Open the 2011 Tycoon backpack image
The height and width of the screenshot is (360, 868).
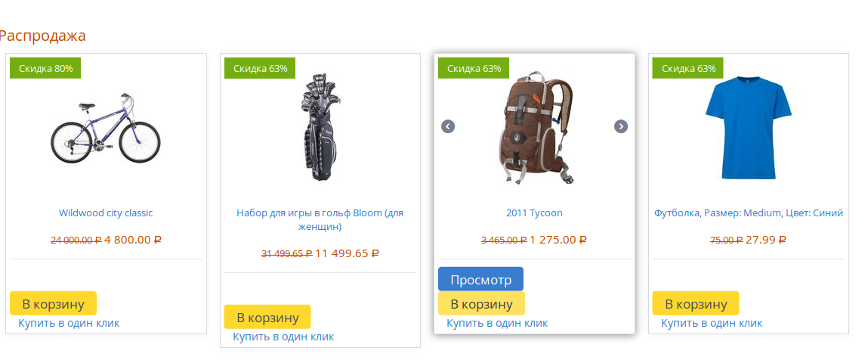click(534, 127)
